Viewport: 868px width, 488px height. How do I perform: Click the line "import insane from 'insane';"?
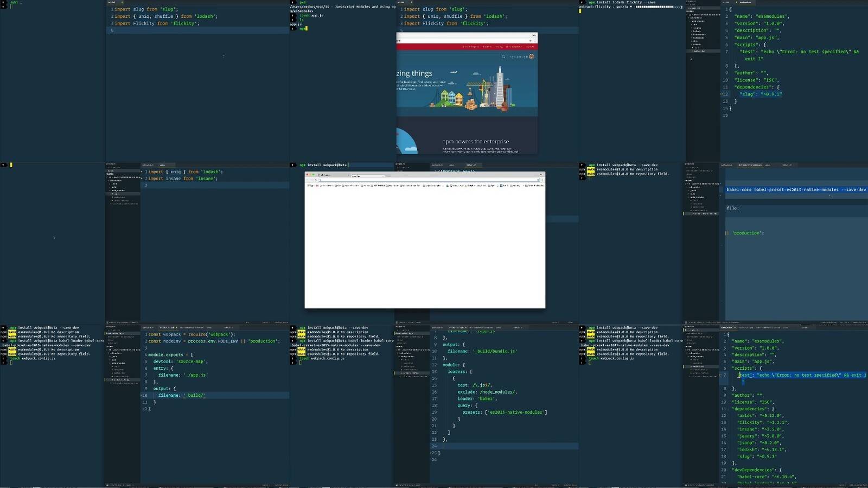pyautogui.click(x=182, y=179)
